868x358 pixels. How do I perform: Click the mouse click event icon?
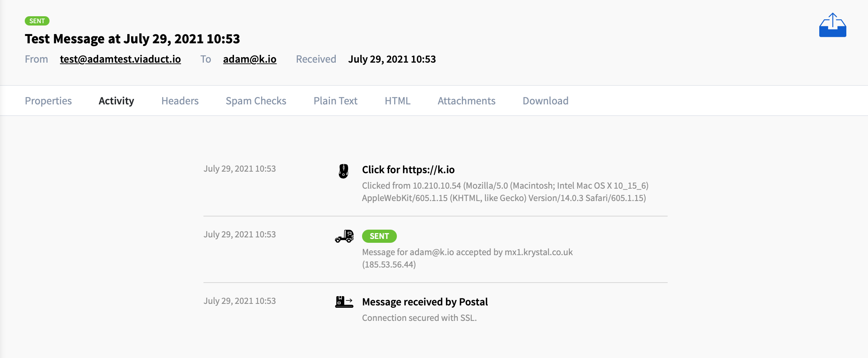(343, 171)
